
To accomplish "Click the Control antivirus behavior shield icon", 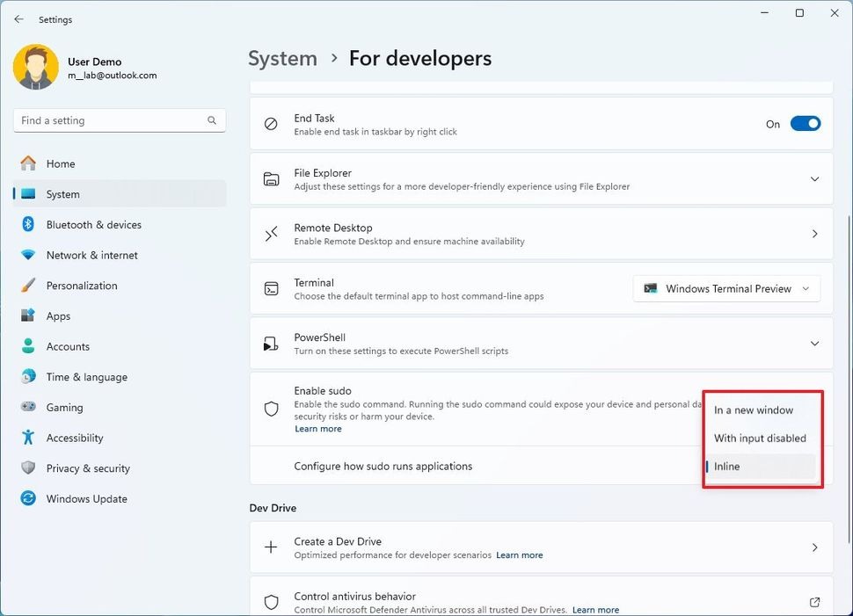I will 271,602.
